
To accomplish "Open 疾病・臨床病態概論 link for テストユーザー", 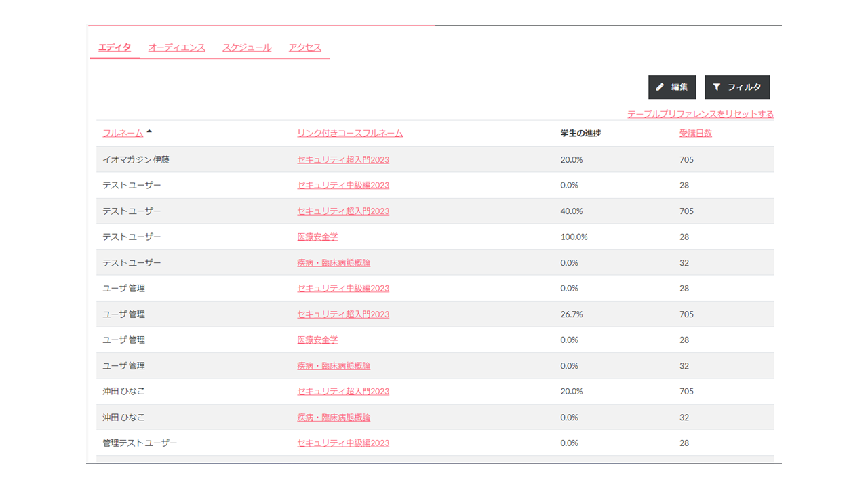I will [x=334, y=263].
